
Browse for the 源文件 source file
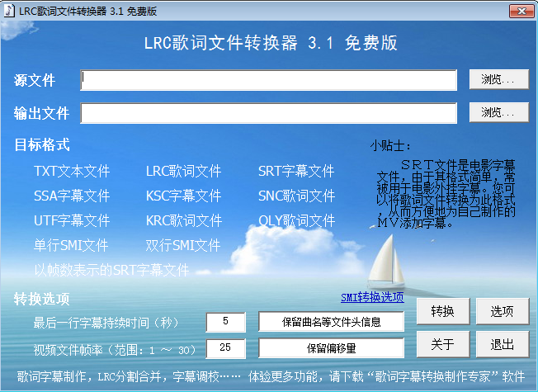coord(499,79)
